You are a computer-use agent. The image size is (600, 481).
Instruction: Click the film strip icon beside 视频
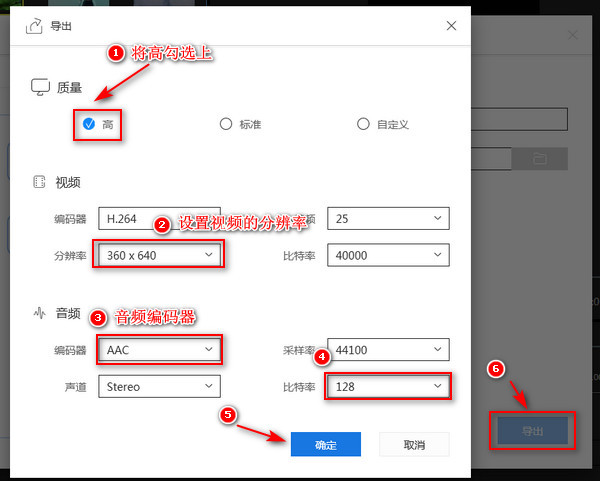click(x=39, y=182)
